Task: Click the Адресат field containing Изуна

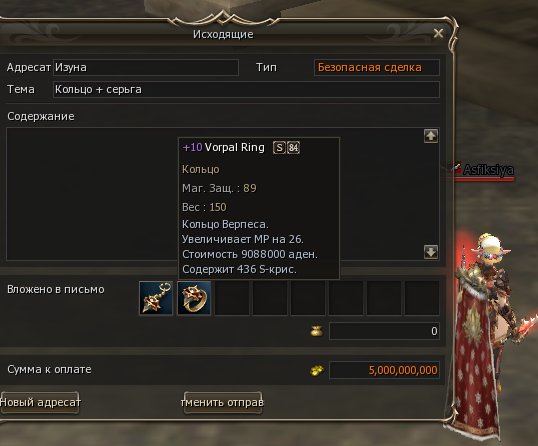Action: (x=146, y=67)
